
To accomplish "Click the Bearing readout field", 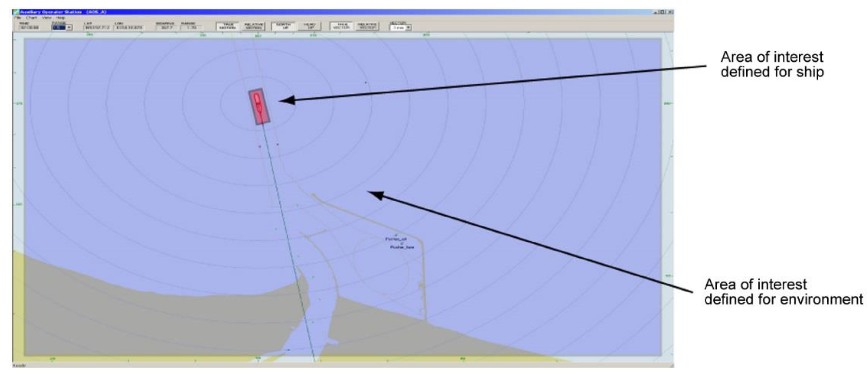I will [x=166, y=28].
